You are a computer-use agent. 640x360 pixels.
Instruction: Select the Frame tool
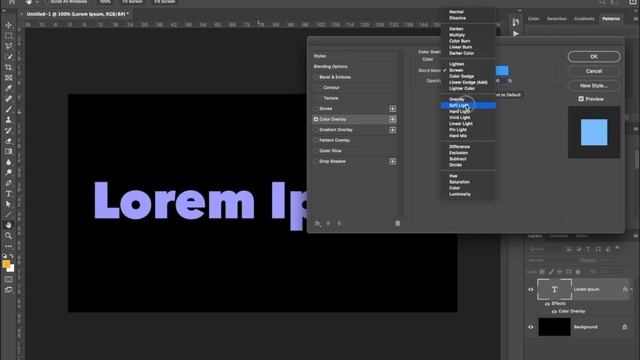pos(8,78)
